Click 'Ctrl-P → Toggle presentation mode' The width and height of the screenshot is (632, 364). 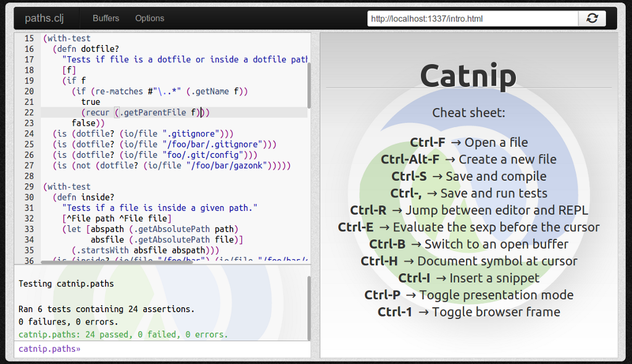point(469,295)
